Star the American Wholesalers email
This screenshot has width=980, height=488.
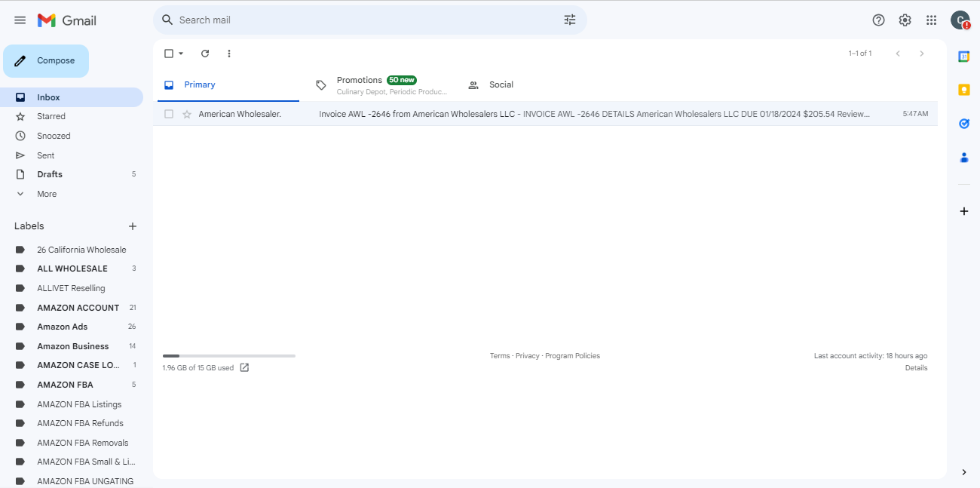point(187,114)
